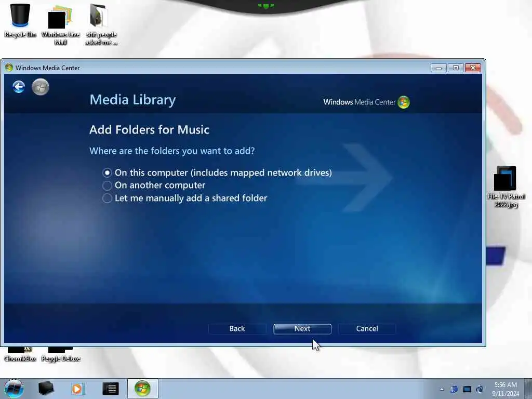Click the Windows Media Center taskbar button
The width and height of the screenshot is (532, 399).
coord(143,389)
